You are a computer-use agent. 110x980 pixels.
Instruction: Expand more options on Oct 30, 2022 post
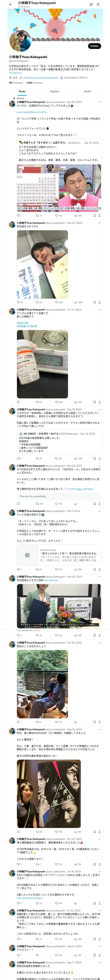99,643
